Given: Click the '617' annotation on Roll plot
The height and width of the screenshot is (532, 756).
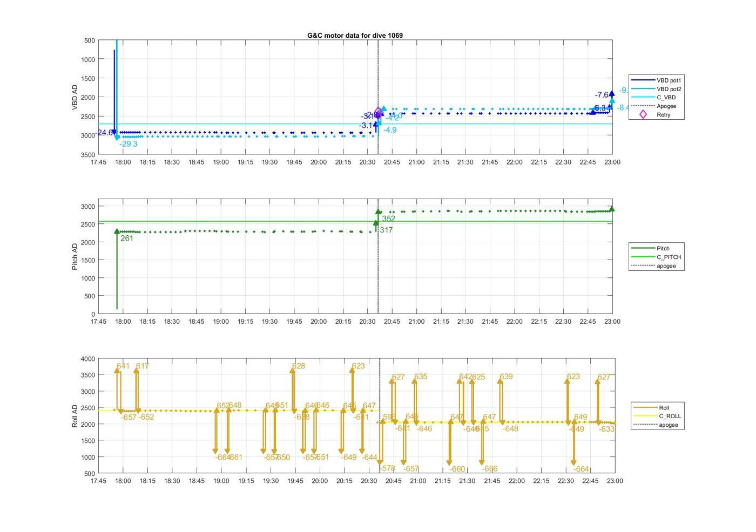Looking at the screenshot, I should (142, 366).
